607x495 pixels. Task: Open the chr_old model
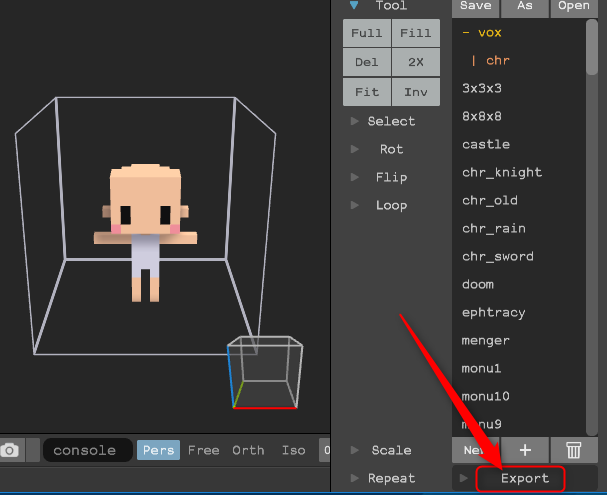490,200
